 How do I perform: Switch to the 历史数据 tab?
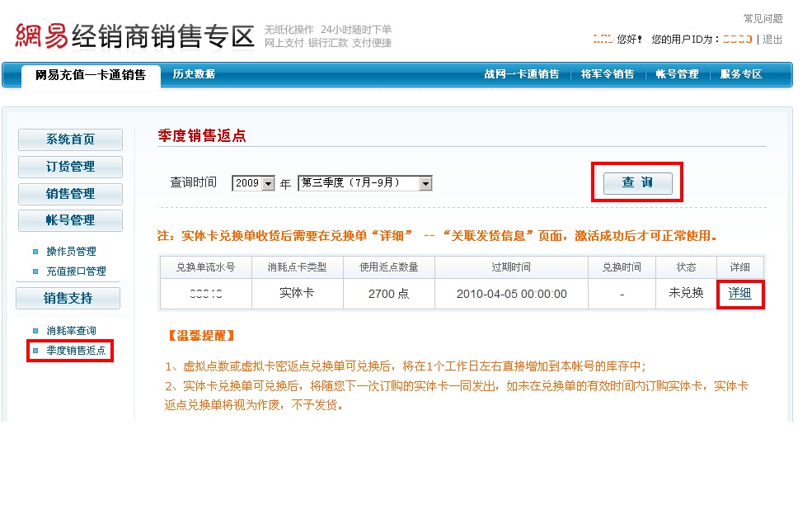point(194,74)
